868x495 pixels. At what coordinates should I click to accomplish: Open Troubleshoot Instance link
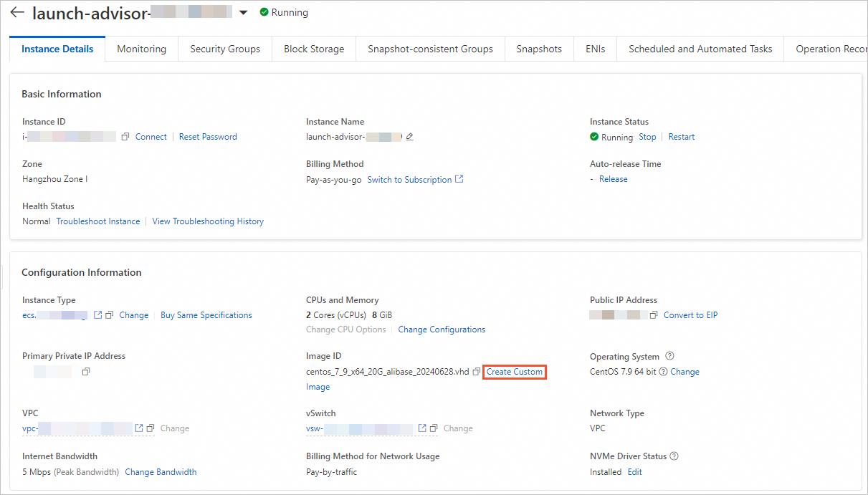pyautogui.click(x=98, y=221)
